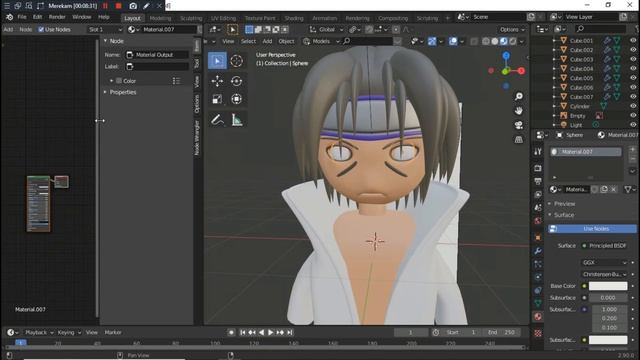
Task: Toggle X-ray mode button
Action: [x=474, y=41]
